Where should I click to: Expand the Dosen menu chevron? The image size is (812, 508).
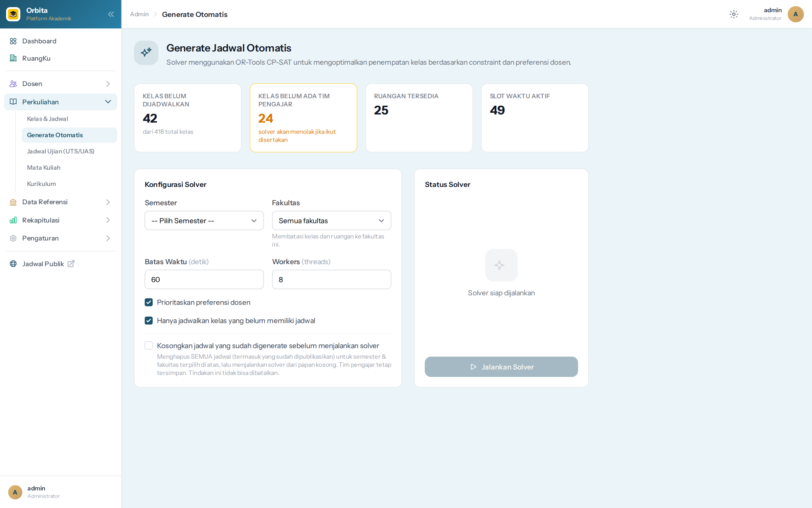coord(108,84)
